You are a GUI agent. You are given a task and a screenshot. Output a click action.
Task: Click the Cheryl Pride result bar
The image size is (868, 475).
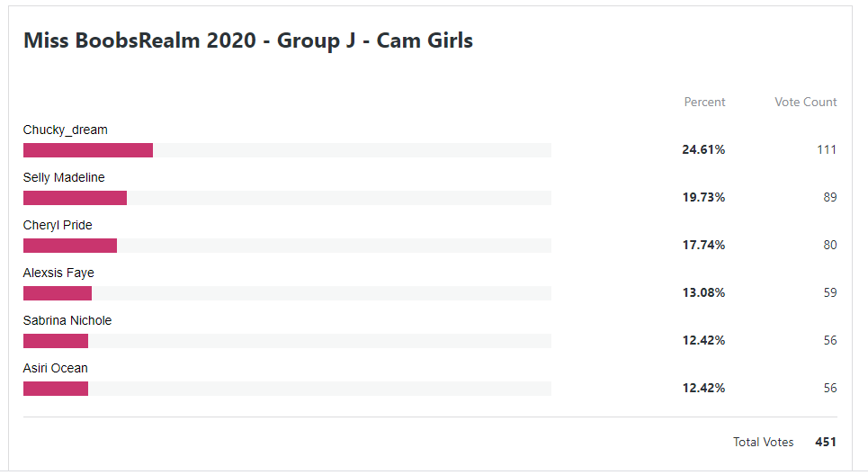(x=70, y=246)
